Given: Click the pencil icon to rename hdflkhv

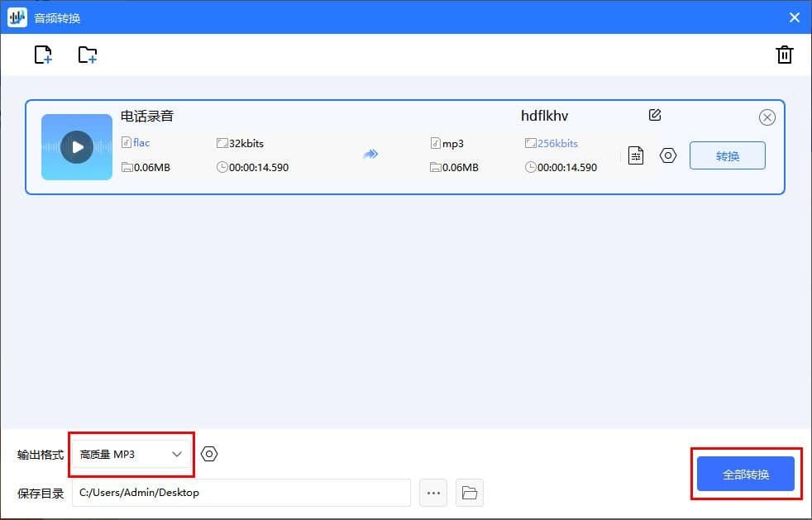Looking at the screenshot, I should pyautogui.click(x=655, y=115).
